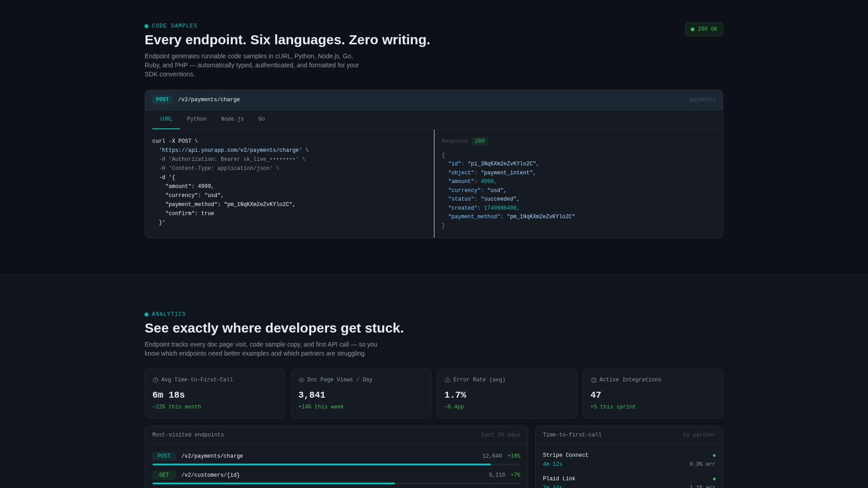Click the 12,840 visit count

(492, 456)
